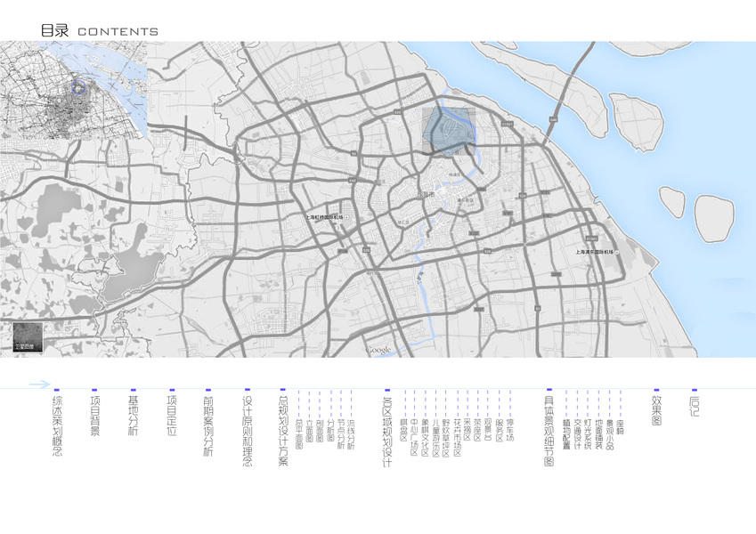Click timeline marker above 各区域规划设计

[x=387, y=390]
